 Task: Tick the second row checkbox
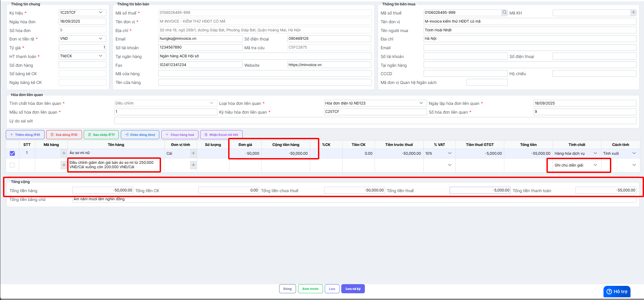coord(12,165)
